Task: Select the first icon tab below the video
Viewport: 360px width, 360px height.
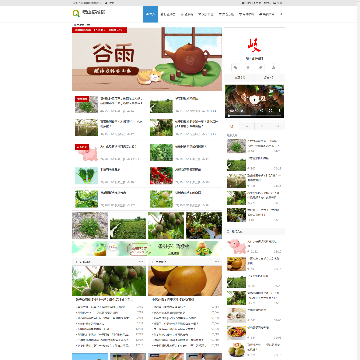Action: (x=232, y=126)
